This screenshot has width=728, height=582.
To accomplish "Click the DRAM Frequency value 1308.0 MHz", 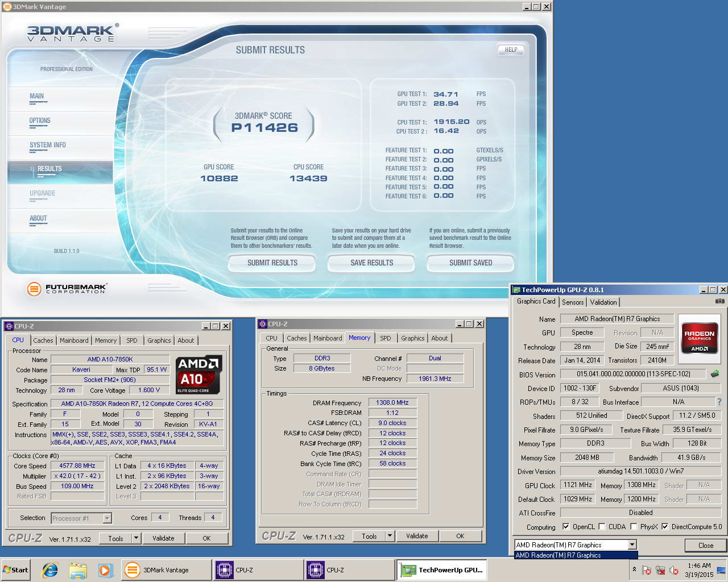I will point(392,402).
